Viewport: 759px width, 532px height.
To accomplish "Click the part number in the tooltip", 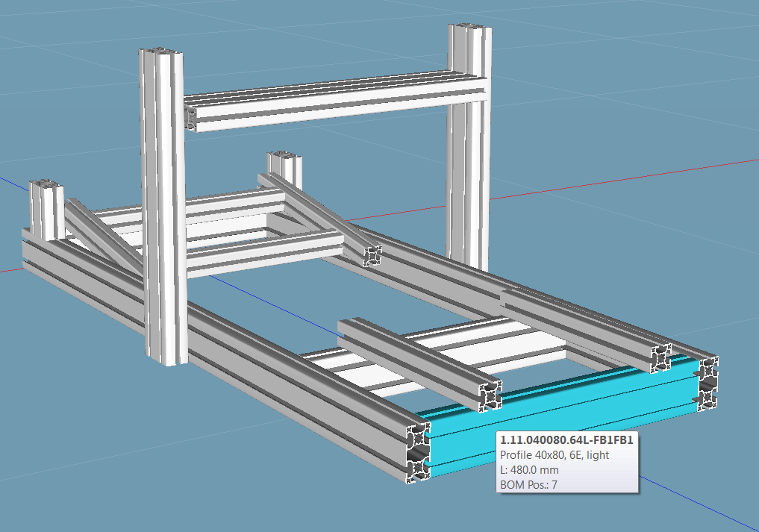I will 566,441.
